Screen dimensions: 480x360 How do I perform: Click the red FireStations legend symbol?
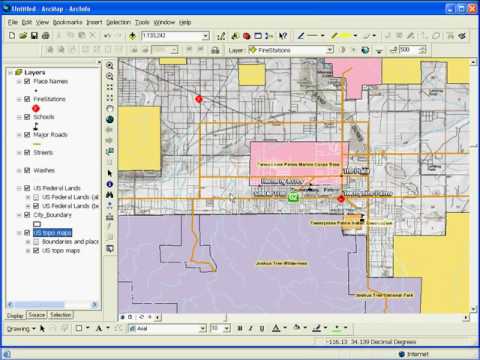36,108
